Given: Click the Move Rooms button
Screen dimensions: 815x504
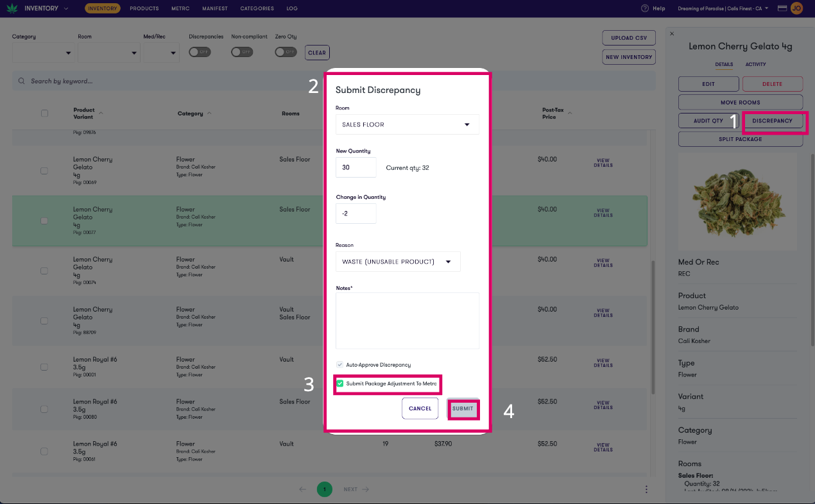Looking at the screenshot, I should tap(741, 102).
